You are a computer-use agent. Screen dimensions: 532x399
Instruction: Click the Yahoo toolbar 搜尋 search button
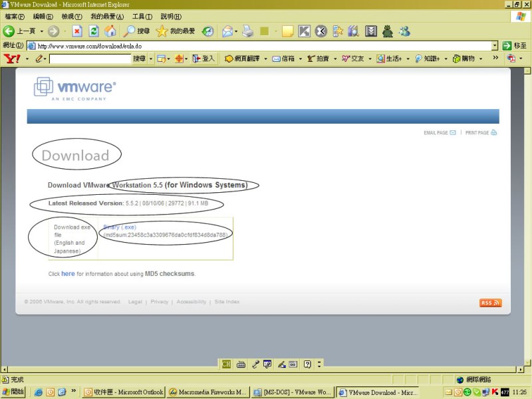tap(140, 59)
